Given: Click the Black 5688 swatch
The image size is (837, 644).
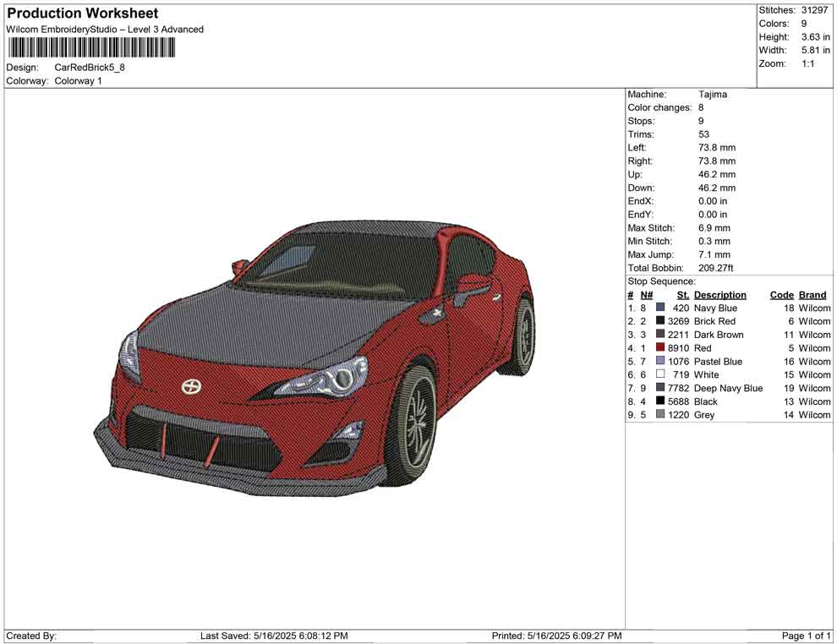Looking at the screenshot, I should click(x=660, y=401).
